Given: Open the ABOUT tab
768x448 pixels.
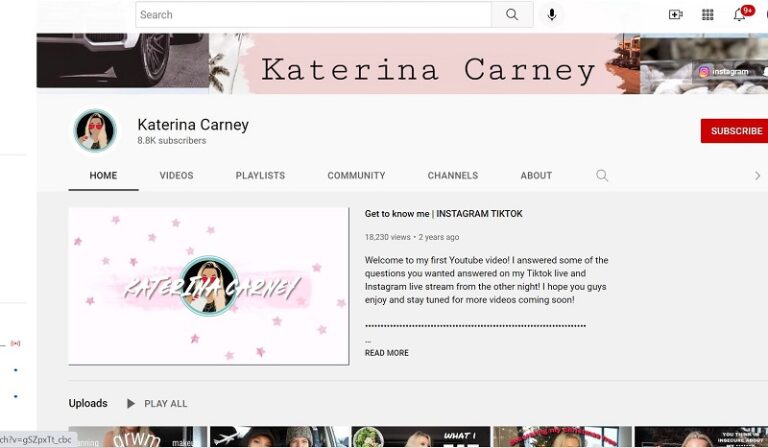Looking at the screenshot, I should click(x=536, y=175).
